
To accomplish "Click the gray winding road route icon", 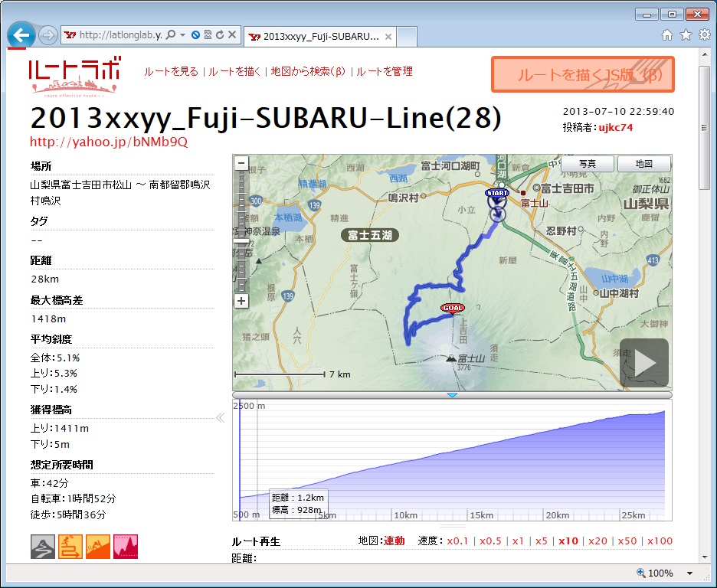I will point(43,547).
